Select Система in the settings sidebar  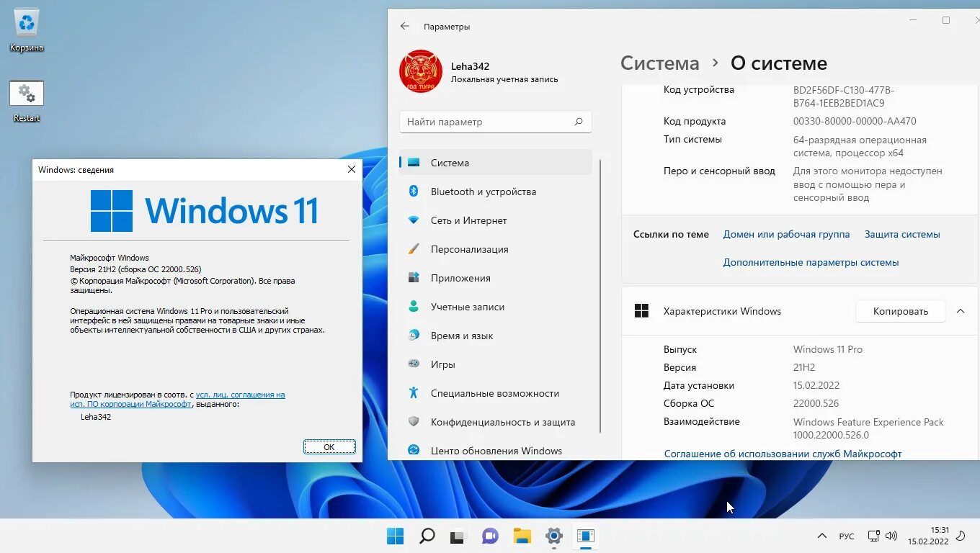[x=496, y=163]
